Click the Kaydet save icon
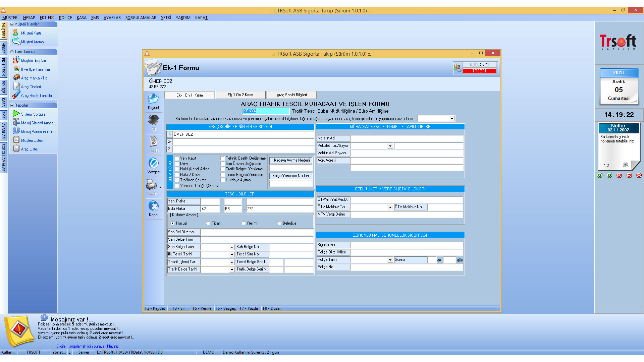Screen dimensions: 644x362 153,99
